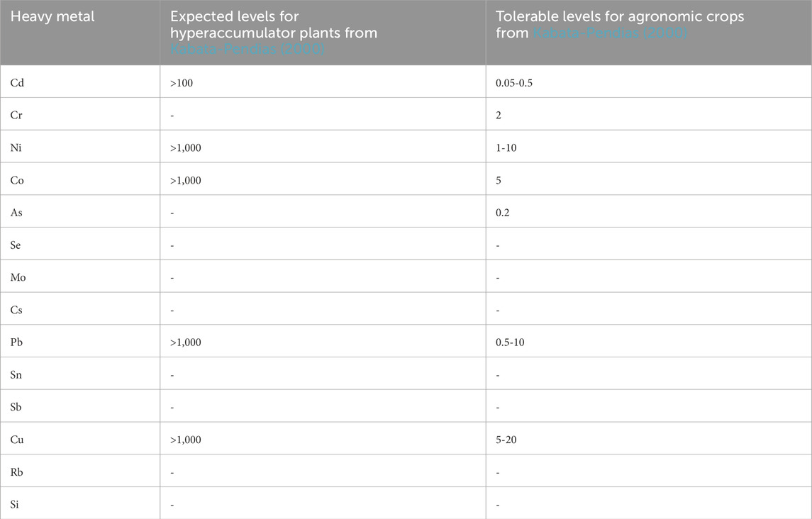The width and height of the screenshot is (812, 519).
Task: Click the Pb row label
Action: (17, 342)
